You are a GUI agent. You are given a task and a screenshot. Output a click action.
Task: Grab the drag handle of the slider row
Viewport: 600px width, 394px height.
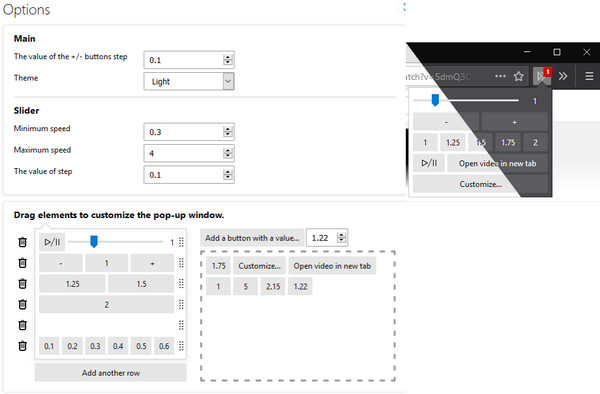tap(181, 242)
